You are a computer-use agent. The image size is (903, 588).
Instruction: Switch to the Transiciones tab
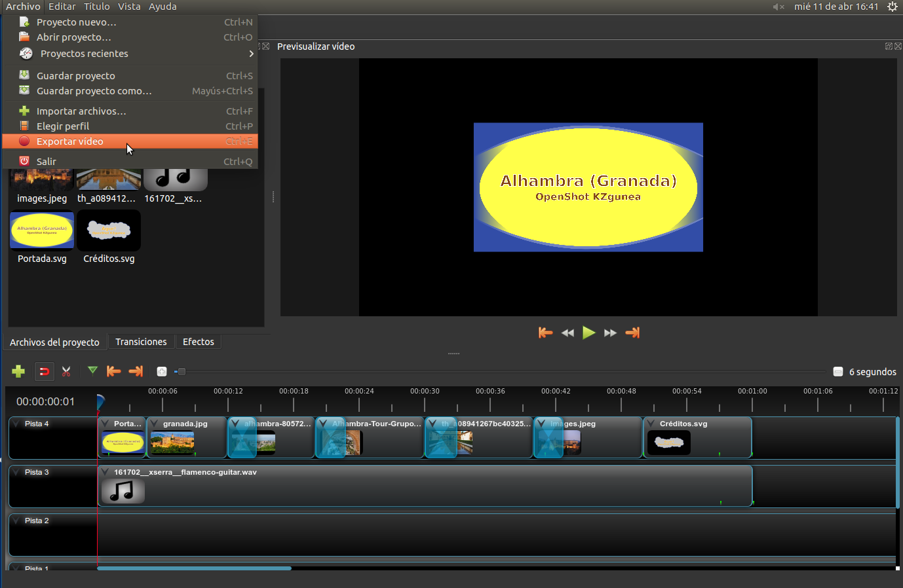click(141, 342)
